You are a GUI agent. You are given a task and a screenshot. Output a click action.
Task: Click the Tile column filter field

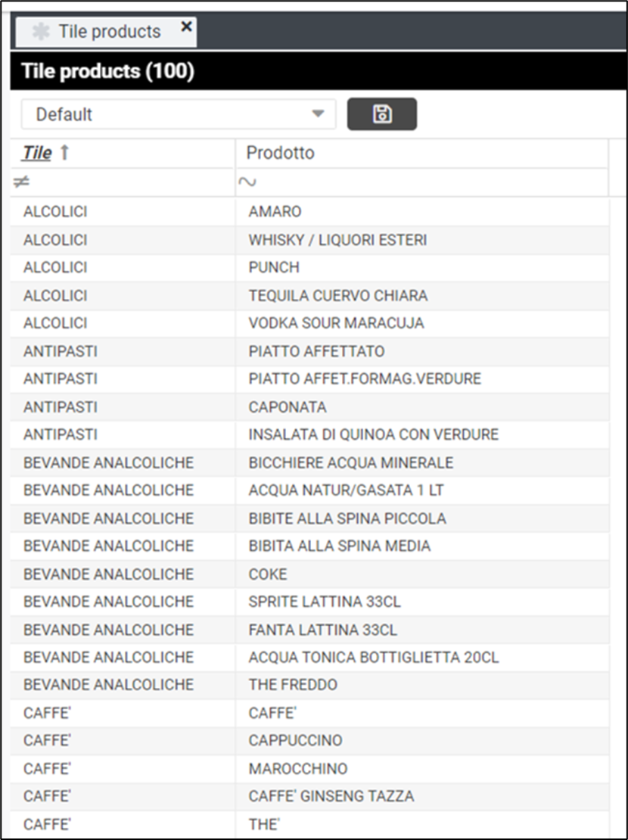tap(129, 182)
